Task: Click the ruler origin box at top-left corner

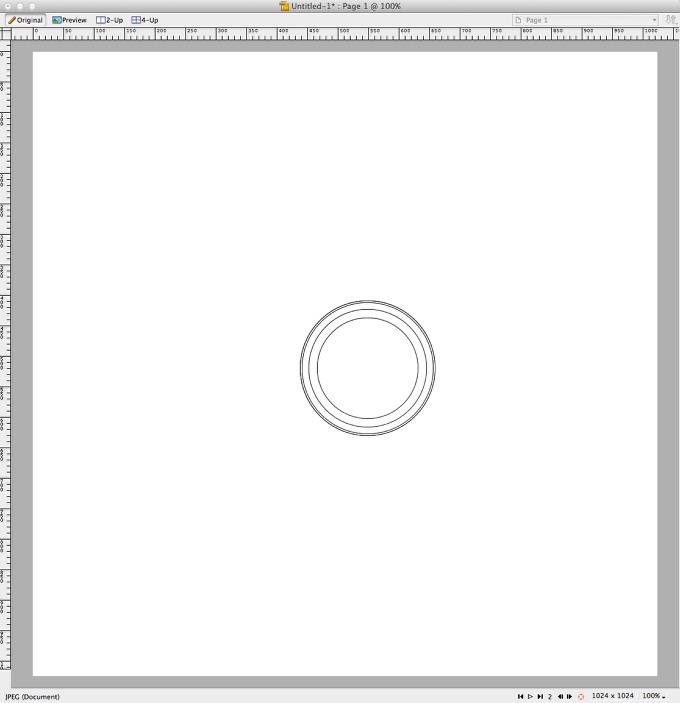Action: click(5, 34)
